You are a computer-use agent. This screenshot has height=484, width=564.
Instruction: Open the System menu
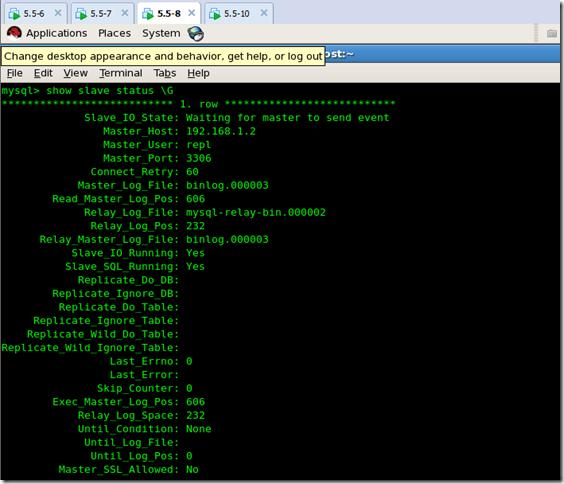point(161,33)
